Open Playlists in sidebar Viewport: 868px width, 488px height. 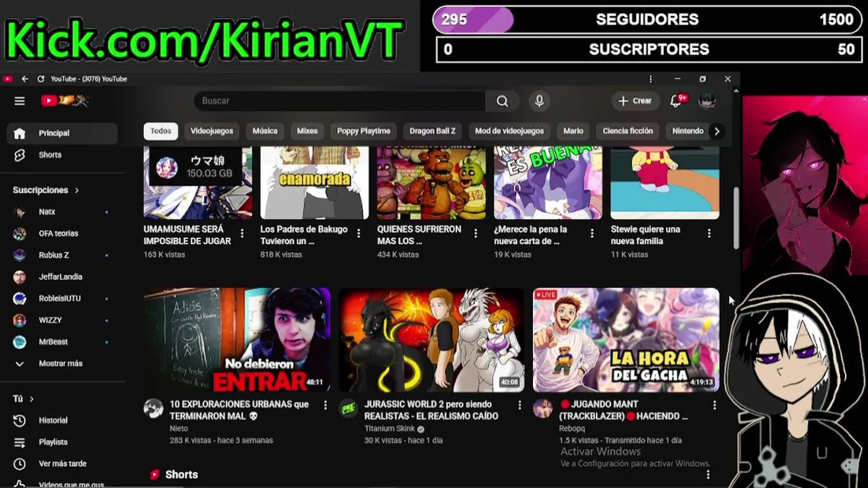(x=62, y=442)
